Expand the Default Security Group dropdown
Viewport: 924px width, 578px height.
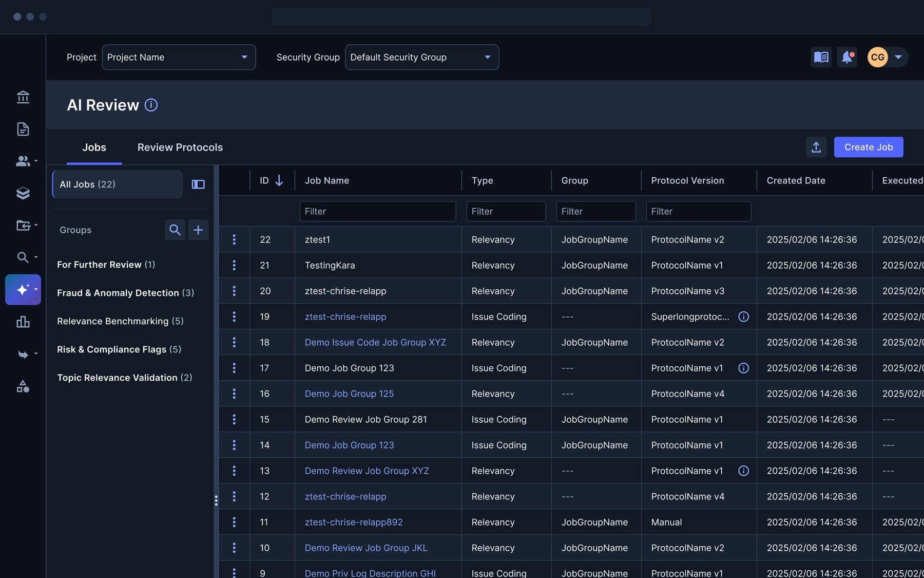422,57
